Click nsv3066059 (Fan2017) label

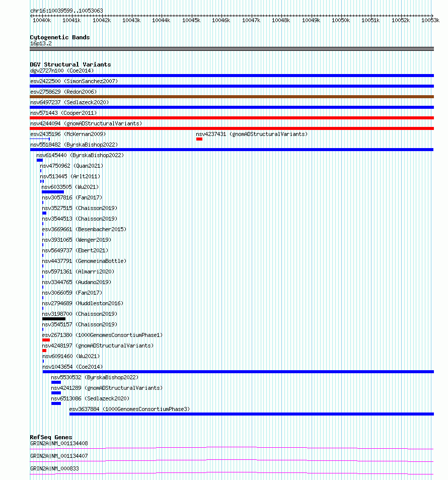[72, 293]
